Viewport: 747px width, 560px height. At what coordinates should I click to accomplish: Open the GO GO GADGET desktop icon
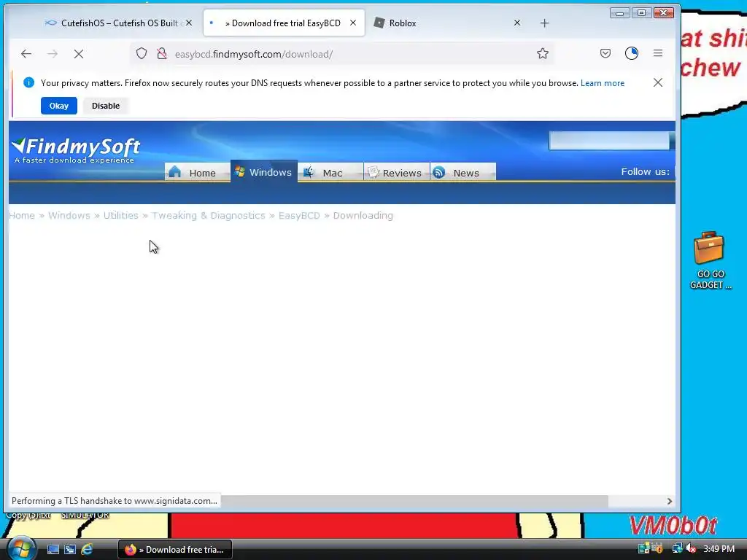tap(710, 260)
